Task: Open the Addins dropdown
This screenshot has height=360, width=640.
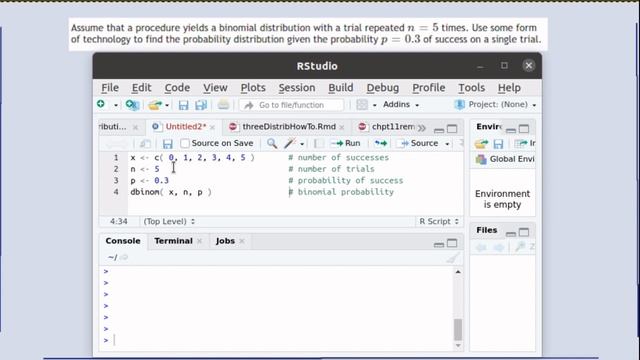Action: coord(401,104)
